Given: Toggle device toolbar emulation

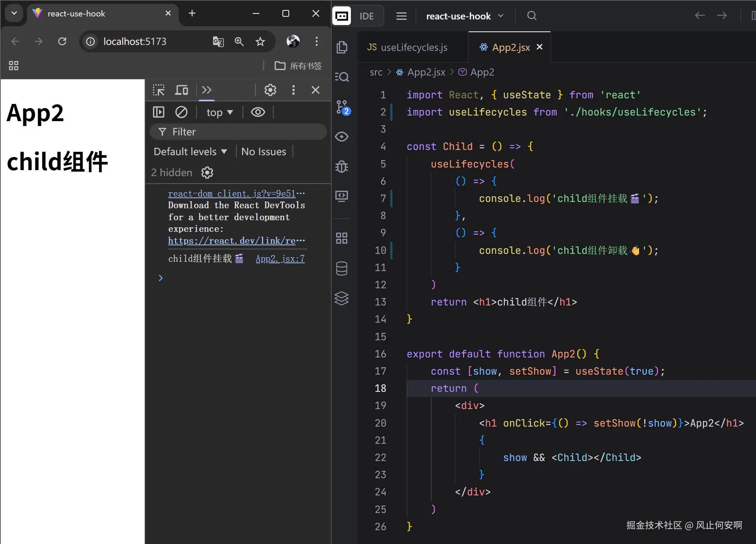Looking at the screenshot, I should tap(182, 90).
